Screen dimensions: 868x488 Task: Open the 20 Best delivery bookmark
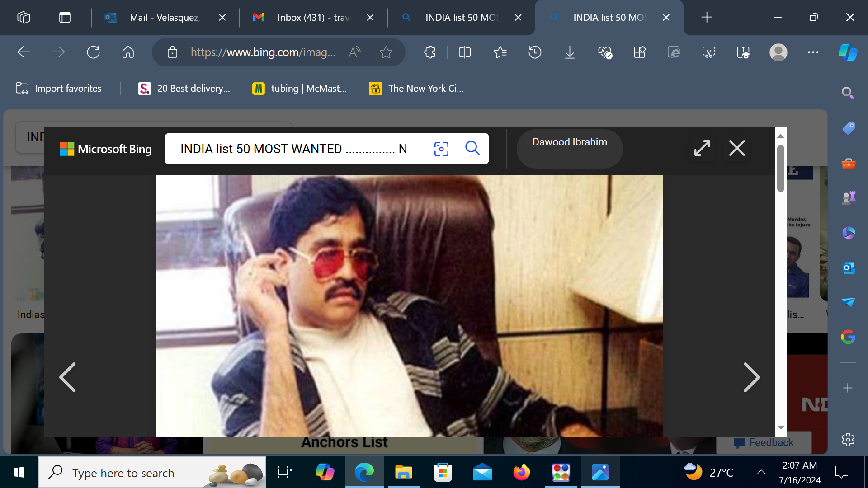pyautogui.click(x=184, y=89)
